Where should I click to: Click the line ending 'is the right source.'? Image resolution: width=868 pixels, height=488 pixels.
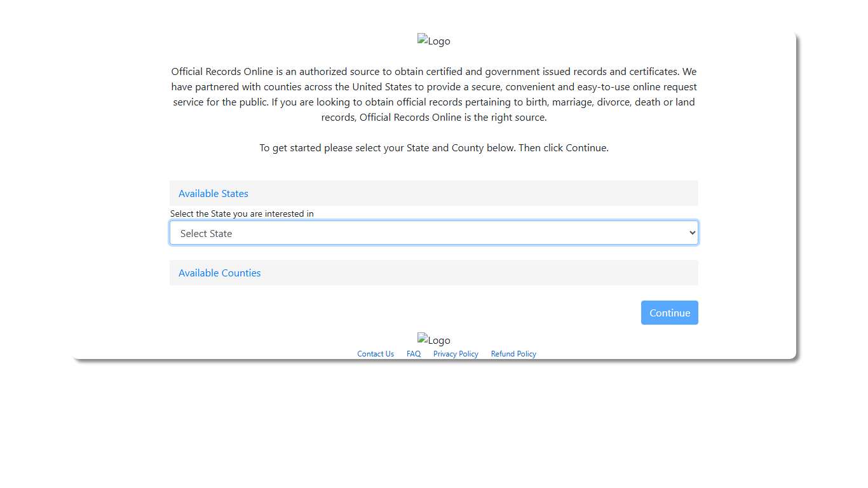pos(433,117)
